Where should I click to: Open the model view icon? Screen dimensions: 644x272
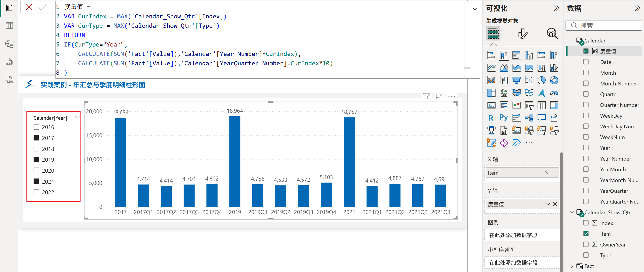(x=9, y=44)
